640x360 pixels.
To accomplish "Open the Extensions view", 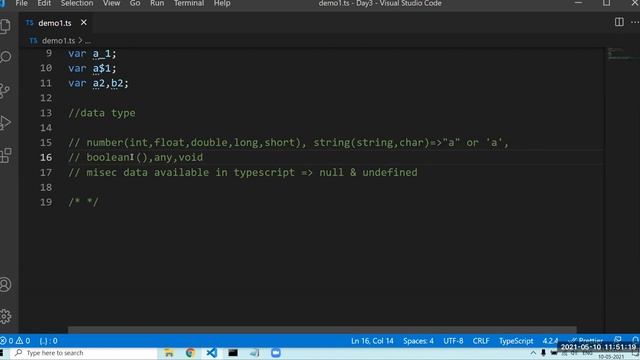I will coord(6,156).
